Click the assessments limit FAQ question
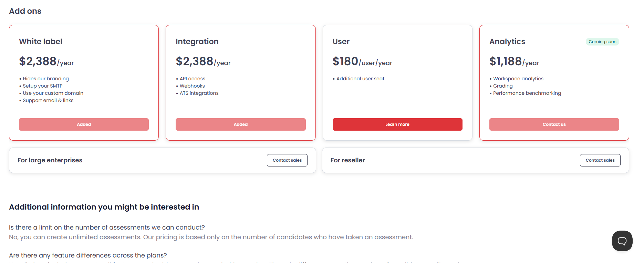The height and width of the screenshot is (263, 644). coord(107,227)
